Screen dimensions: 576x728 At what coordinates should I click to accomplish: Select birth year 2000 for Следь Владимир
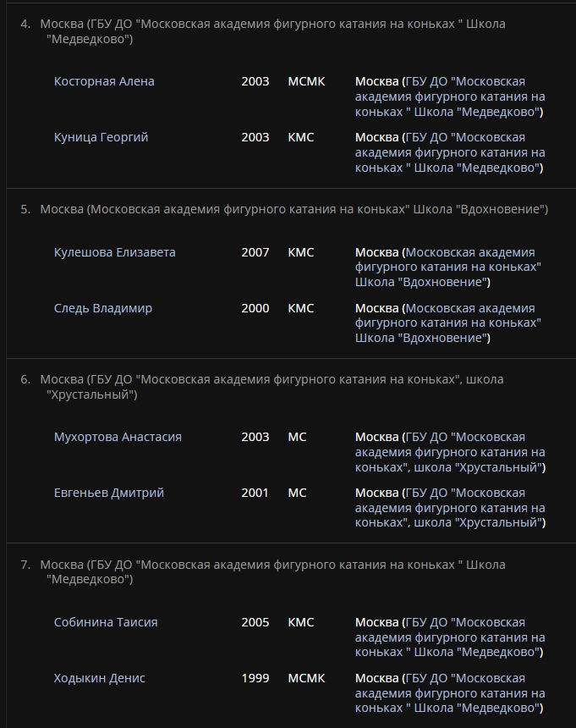pyautogui.click(x=255, y=309)
